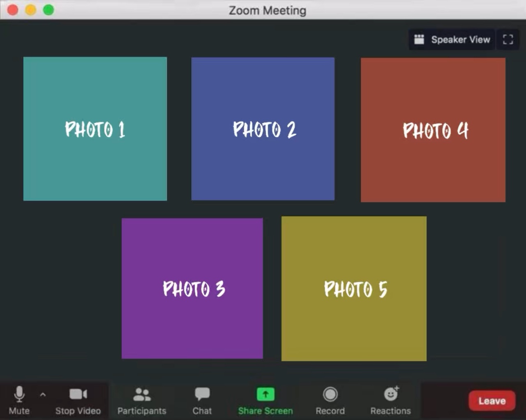Mute the microphone

click(19, 400)
